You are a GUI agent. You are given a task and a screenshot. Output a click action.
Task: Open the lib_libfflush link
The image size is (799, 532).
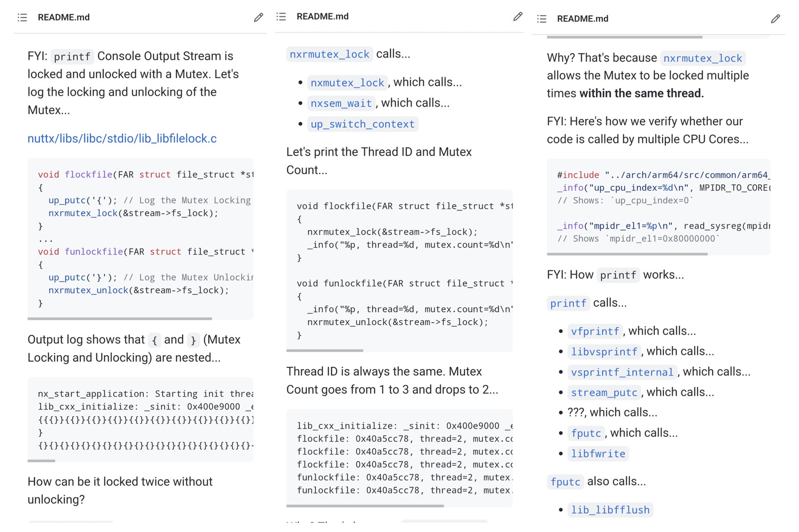[610, 510]
